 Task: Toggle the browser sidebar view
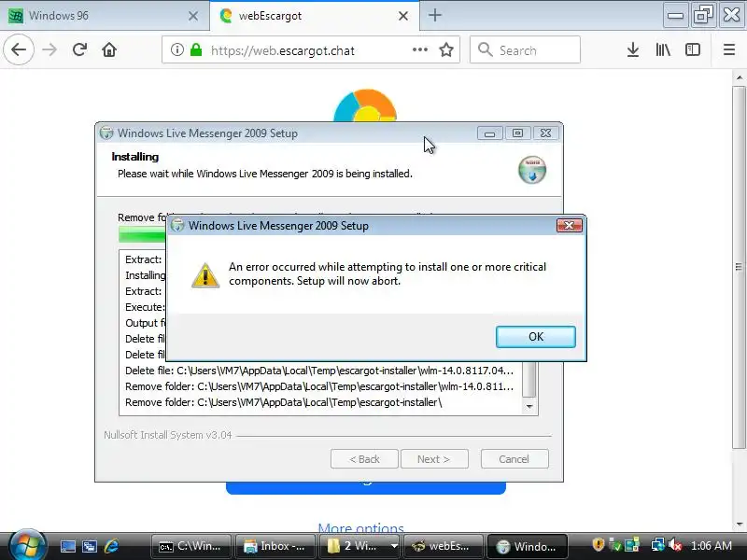pos(693,49)
